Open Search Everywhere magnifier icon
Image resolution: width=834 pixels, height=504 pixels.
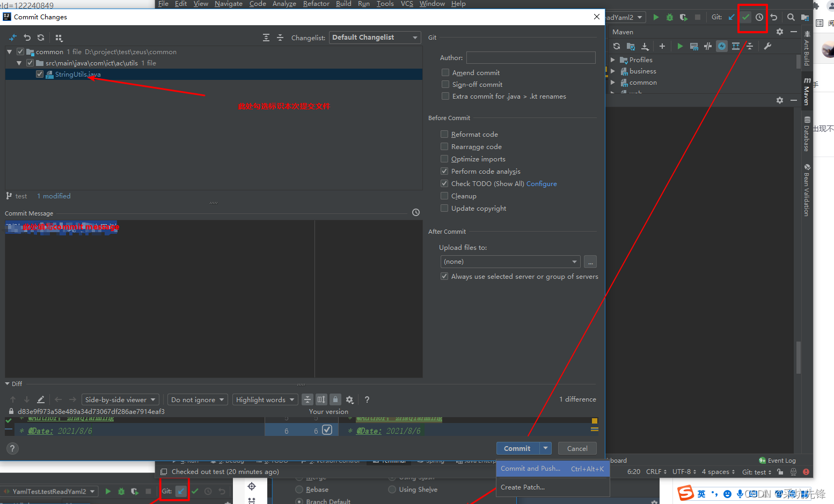791,17
